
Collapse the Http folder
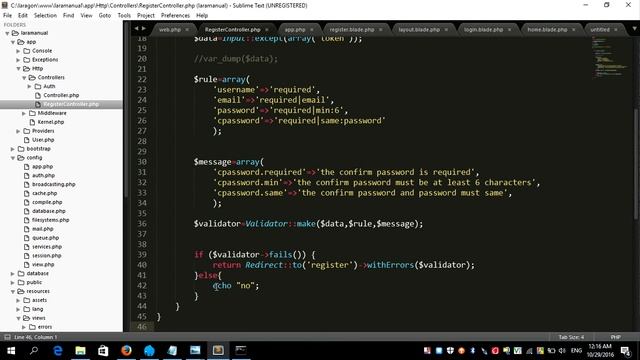(18, 69)
